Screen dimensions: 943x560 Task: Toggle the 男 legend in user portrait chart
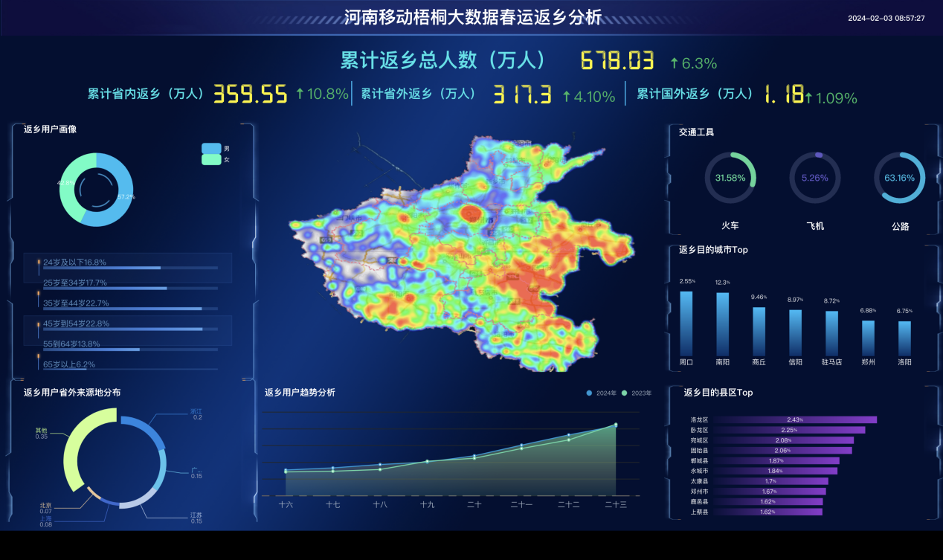[x=211, y=149]
